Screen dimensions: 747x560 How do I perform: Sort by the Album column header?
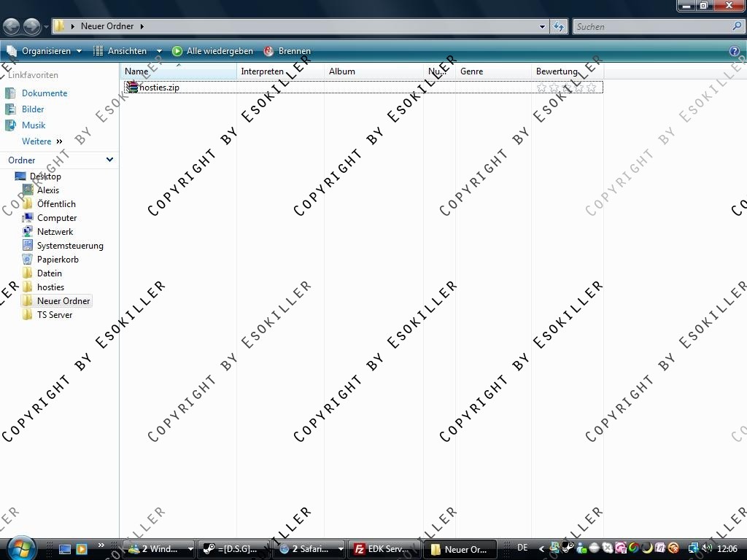374,71
